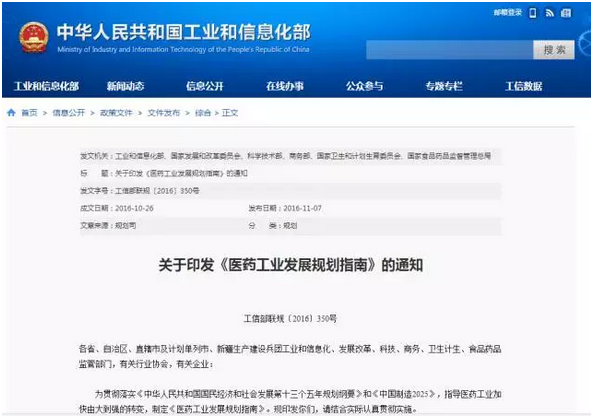Open the 新闻动态 menu

coord(126,86)
